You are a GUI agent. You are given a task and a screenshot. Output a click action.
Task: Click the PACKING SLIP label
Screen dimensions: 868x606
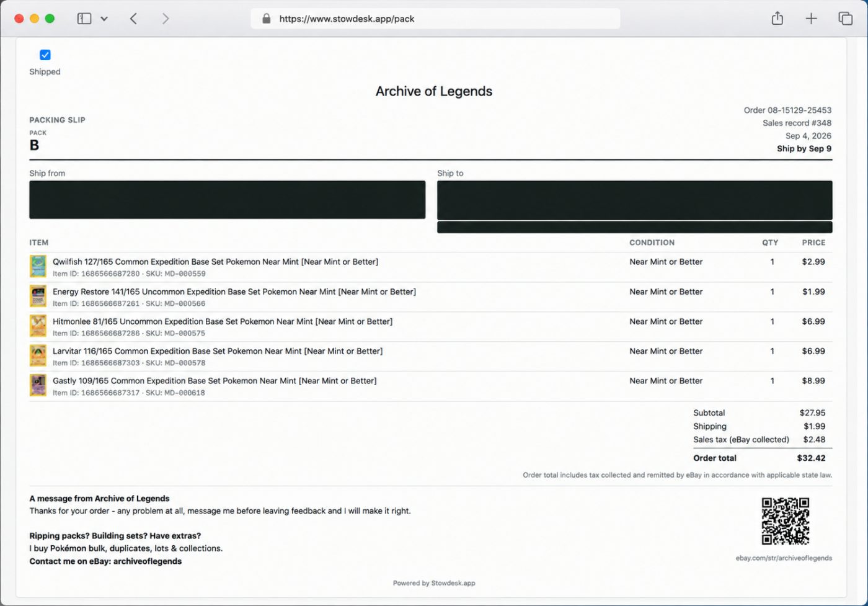tap(57, 120)
